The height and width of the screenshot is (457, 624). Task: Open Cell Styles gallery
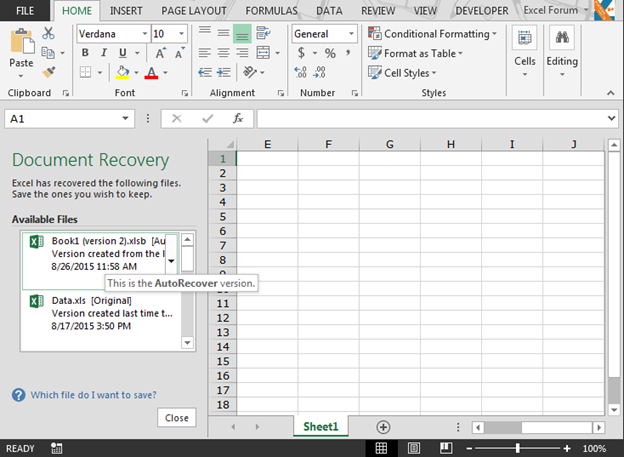[x=402, y=72]
